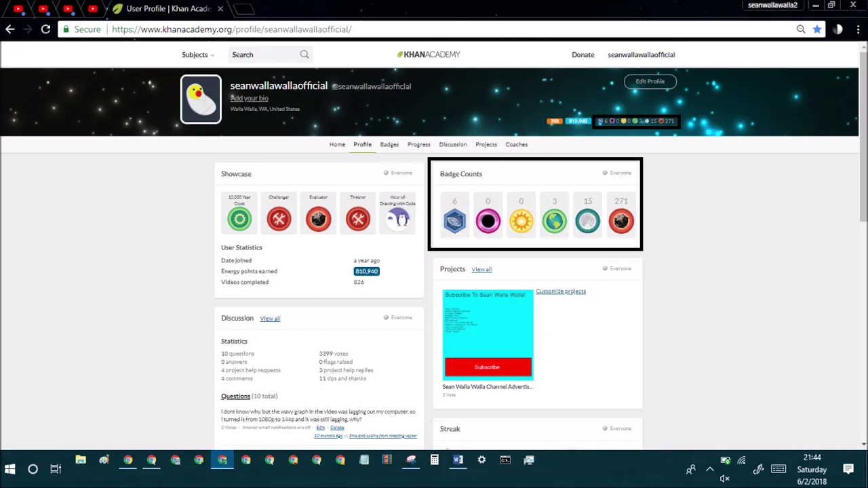Open the Home tab

click(x=337, y=144)
